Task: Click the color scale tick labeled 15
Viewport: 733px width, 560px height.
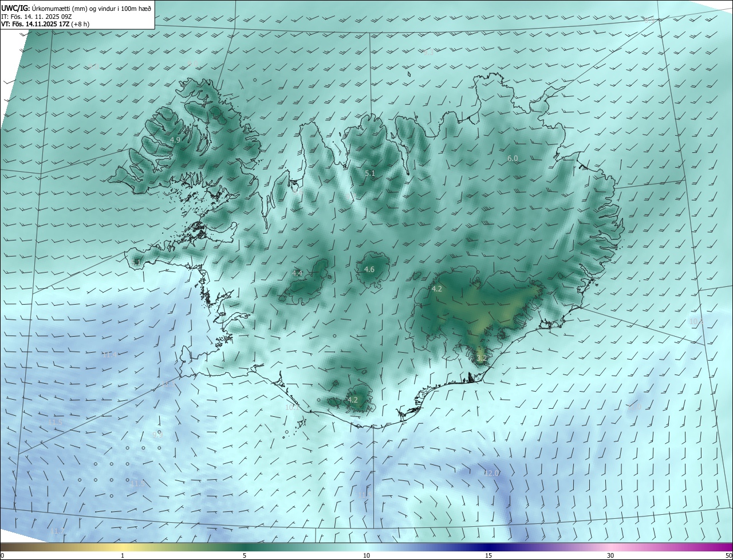Action: (x=488, y=555)
